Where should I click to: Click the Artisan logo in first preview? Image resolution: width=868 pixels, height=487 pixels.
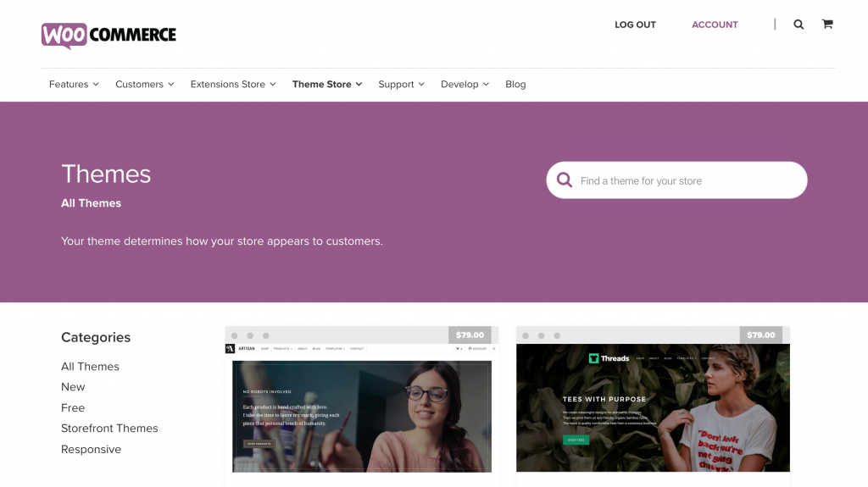click(x=240, y=349)
